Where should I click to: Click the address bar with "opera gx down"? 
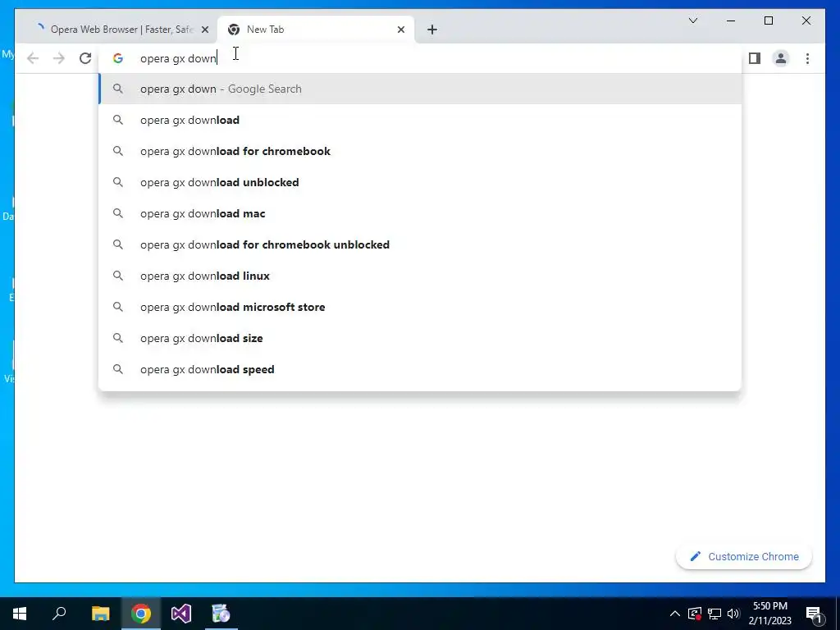[x=420, y=58]
